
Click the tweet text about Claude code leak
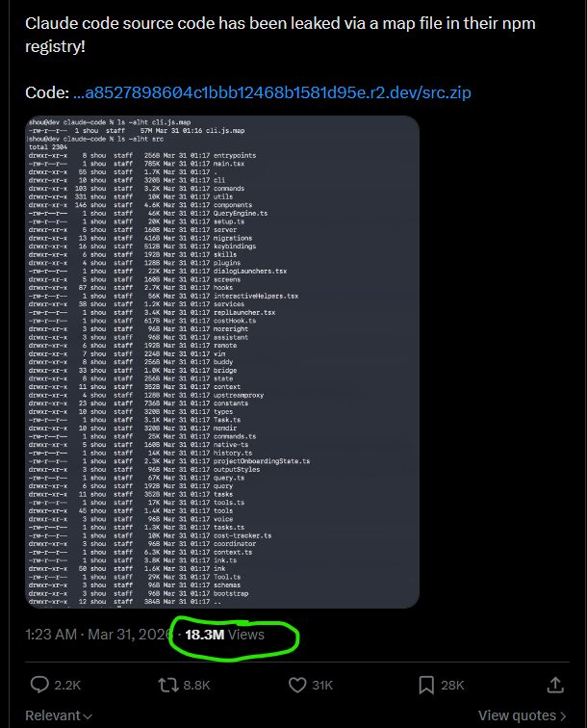[x=280, y=35]
